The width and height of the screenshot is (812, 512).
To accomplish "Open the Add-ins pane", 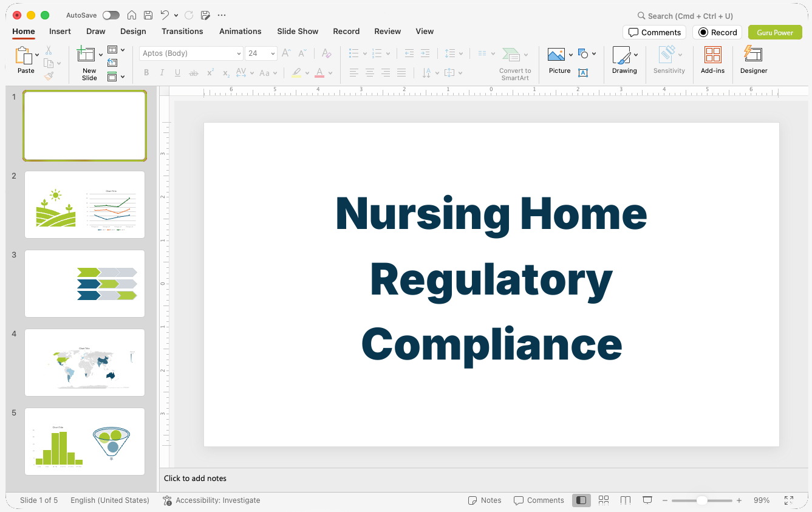I will click(x=713, y=61).
